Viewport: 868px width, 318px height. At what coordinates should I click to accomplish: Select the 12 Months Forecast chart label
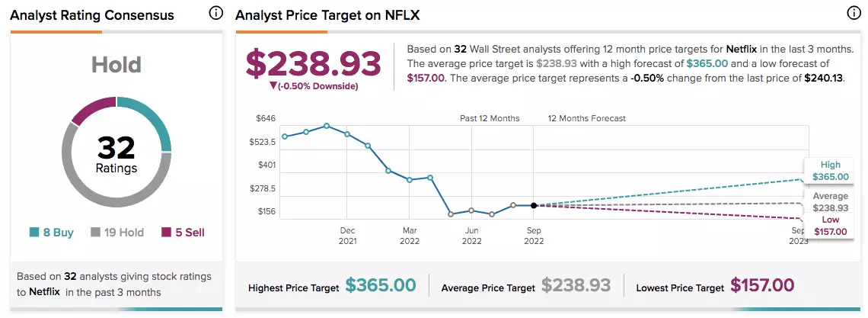coord(587,118)
